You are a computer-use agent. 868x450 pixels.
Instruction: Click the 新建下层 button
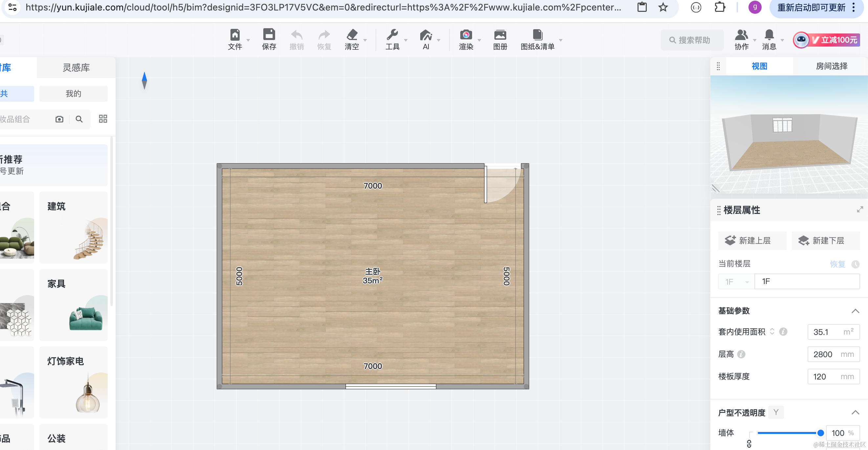(826, 241)
